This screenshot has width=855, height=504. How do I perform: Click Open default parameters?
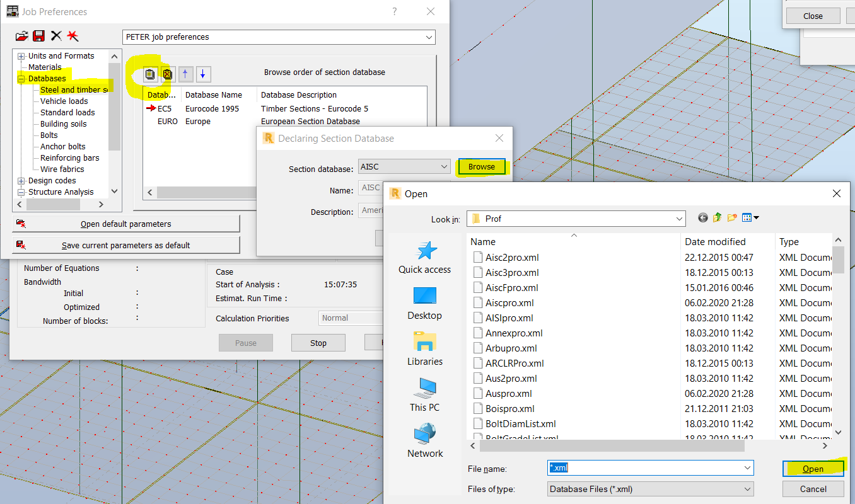click(x=126, y=223)
